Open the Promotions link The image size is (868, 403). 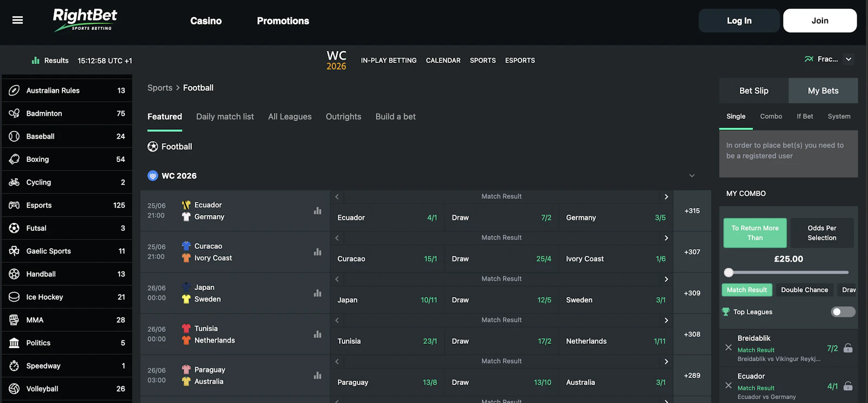click(x=283, y=21)
